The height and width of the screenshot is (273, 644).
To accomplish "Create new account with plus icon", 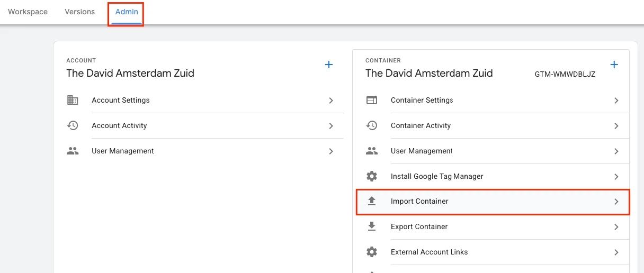I will (x=329, y=65).
